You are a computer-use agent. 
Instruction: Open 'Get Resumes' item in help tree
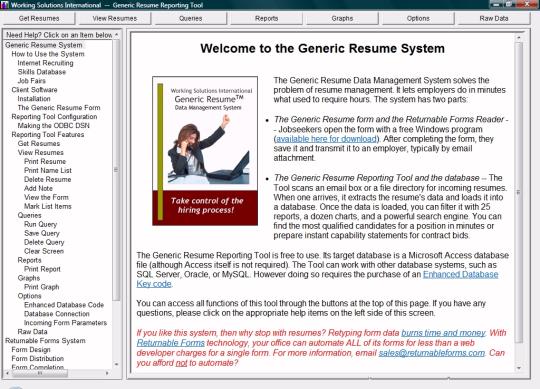[x=39, y=144]
